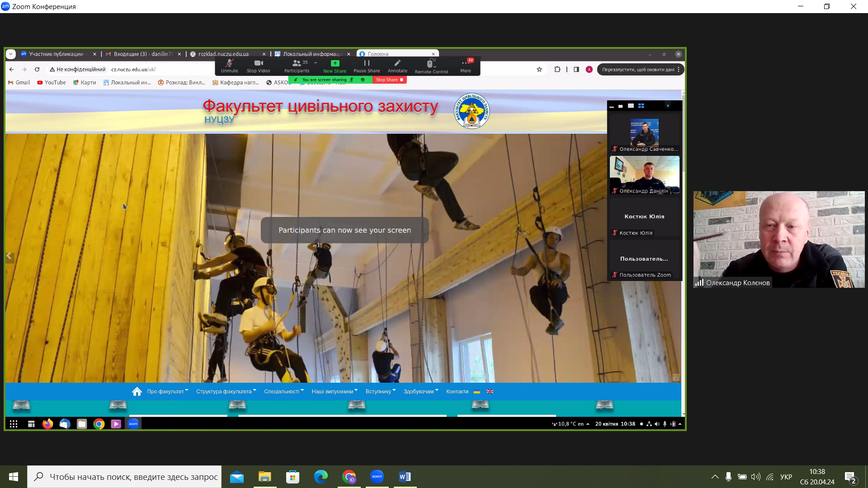
Task: Click the home icon in site menu
Action: pos(137,392)
